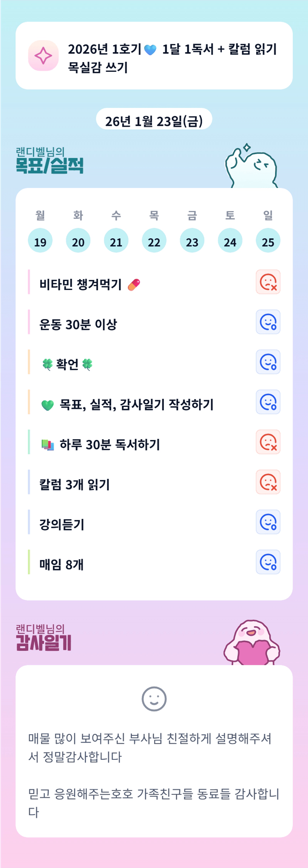Click the pink heart-holding mascot
Image resolution: width=308 pixels, height=868 pixels.
(x=252, y=643)
